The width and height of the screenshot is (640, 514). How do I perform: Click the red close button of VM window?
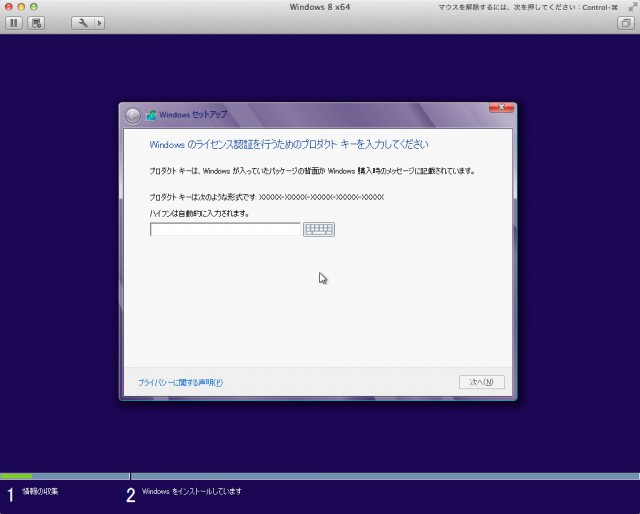[9, 7]
